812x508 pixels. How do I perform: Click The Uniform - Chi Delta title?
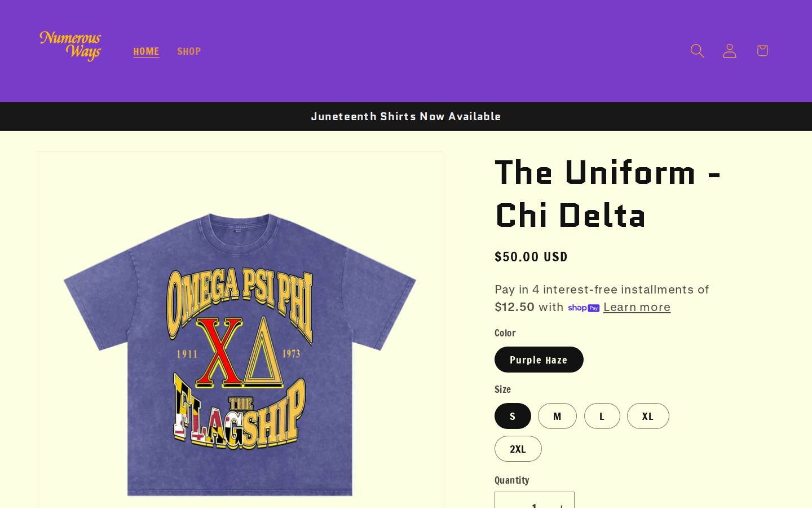(x=608, y=194)
